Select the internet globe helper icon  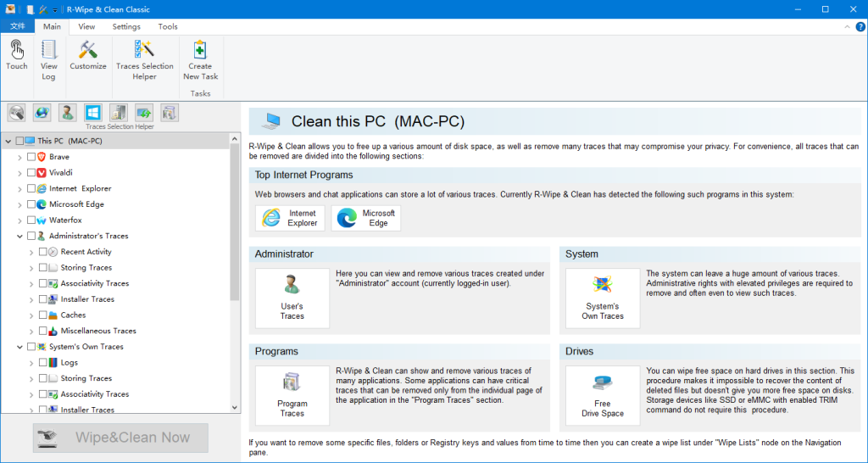point(42,113)
